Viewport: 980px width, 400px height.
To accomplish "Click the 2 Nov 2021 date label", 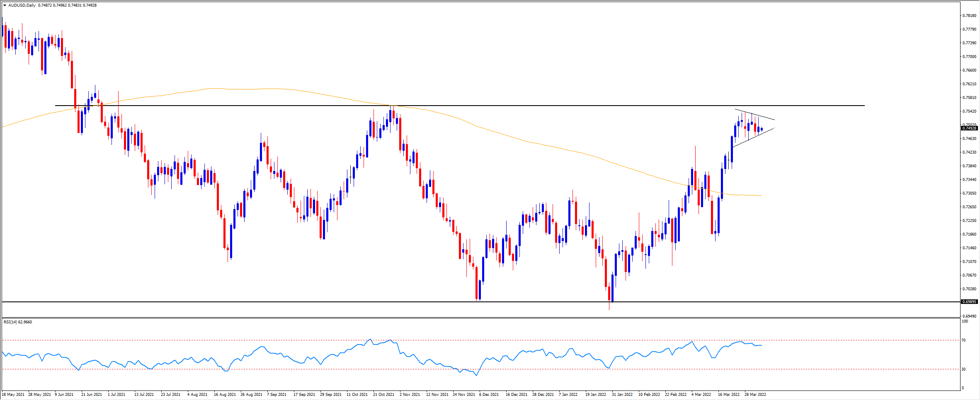I will 410,395.
